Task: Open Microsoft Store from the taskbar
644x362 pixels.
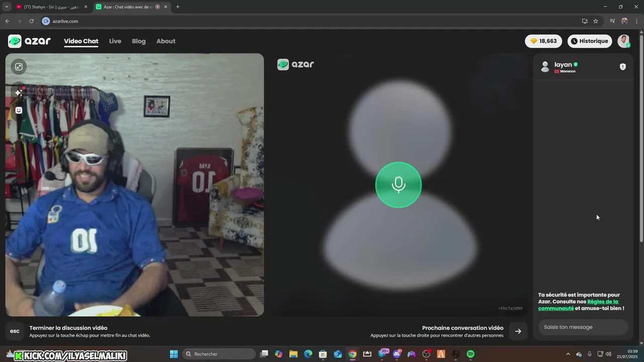Action: click(x=323, y=354)
